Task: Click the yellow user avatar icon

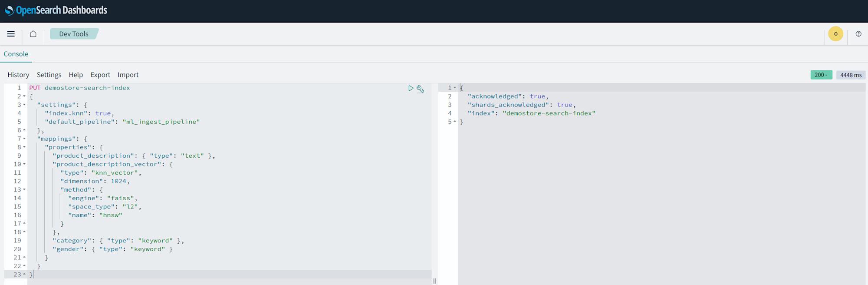Action: [835, 34]
